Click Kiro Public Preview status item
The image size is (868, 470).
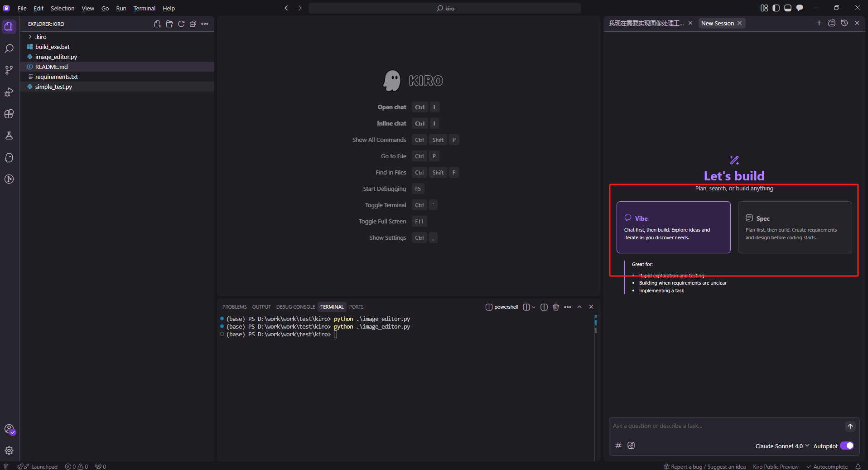(776, 466)
